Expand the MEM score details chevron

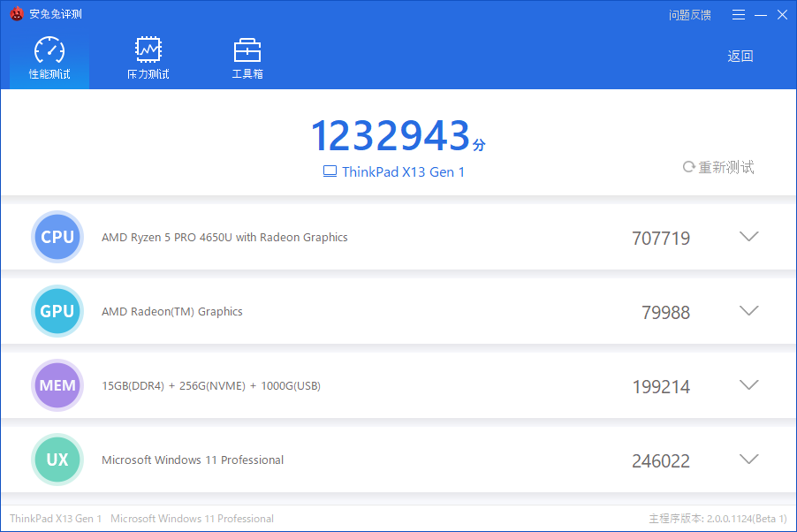748,385
